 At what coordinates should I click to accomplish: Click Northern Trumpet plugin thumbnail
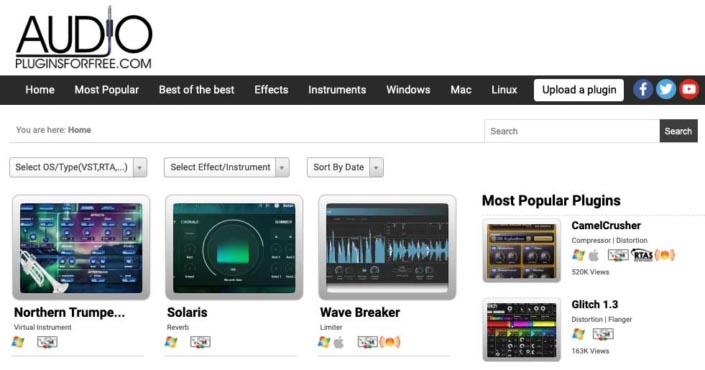(x=81, y=247)
